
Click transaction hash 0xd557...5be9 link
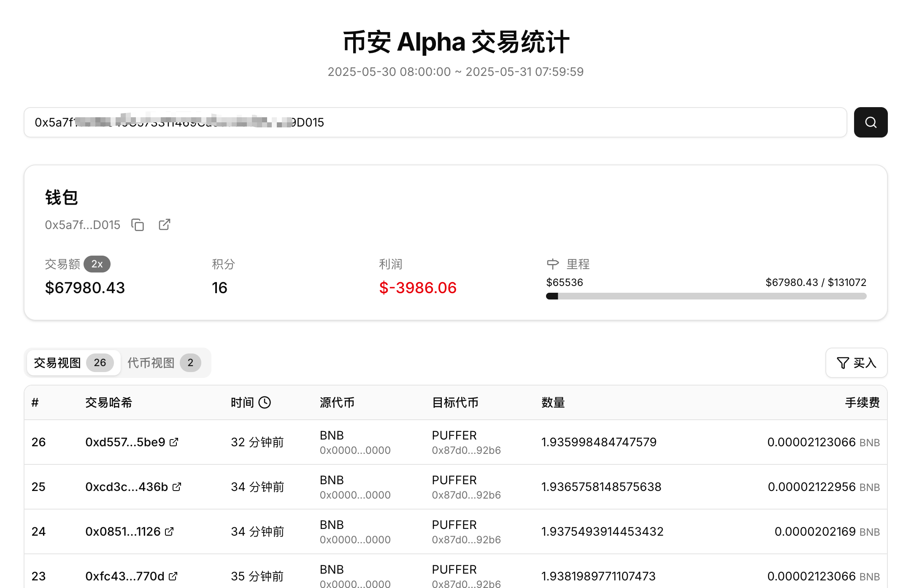125,442
